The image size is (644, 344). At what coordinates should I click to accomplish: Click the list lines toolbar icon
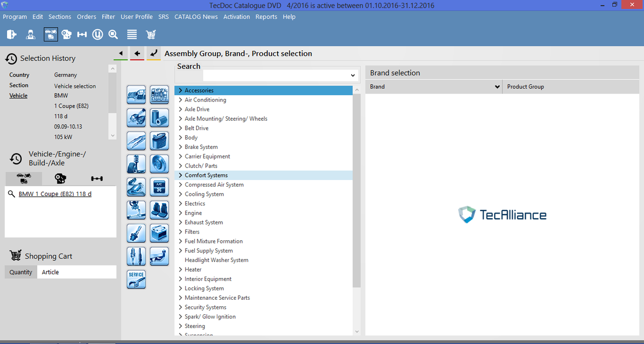coord(132,34)
